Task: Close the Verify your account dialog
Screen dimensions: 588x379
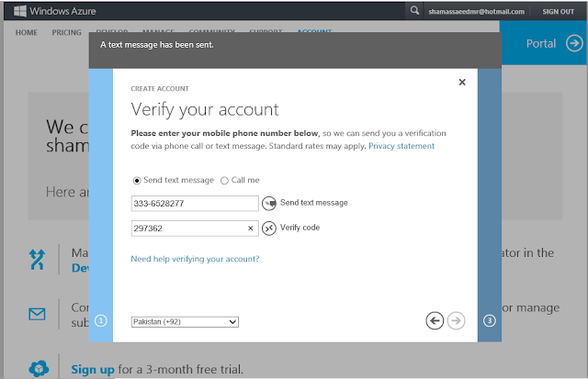Action: coord(462,82)
